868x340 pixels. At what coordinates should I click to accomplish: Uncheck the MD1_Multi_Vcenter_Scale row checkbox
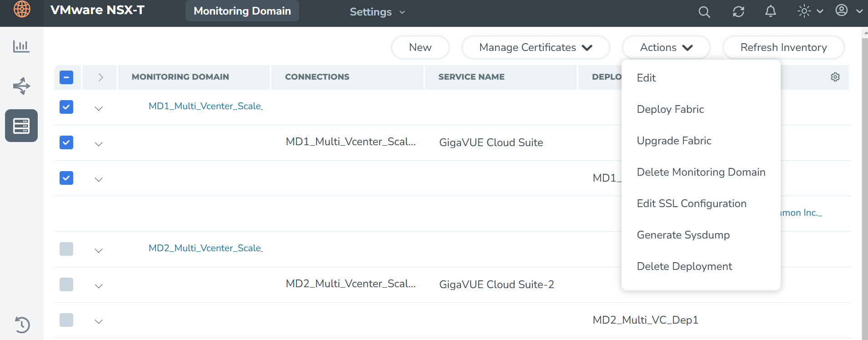(66, 107)
